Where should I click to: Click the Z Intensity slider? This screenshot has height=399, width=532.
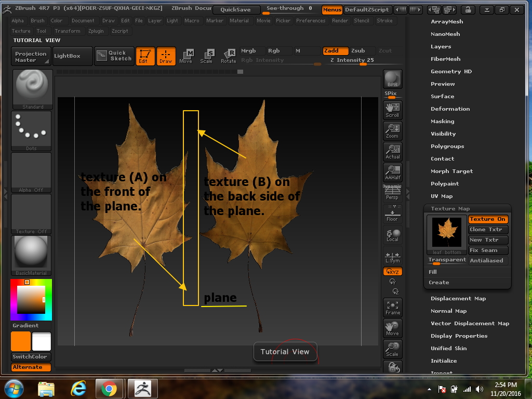(x=363, y=60)
